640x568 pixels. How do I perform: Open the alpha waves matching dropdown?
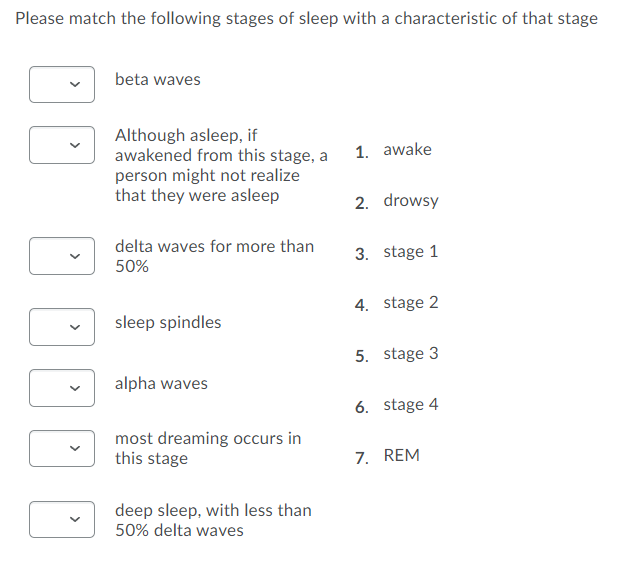[x=61, y=388]
